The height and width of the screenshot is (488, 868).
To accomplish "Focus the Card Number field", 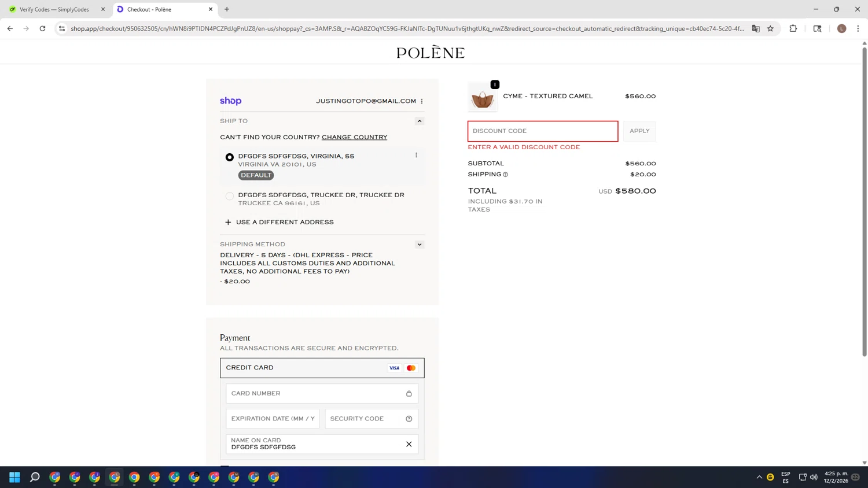I will [x=322, y=394].
